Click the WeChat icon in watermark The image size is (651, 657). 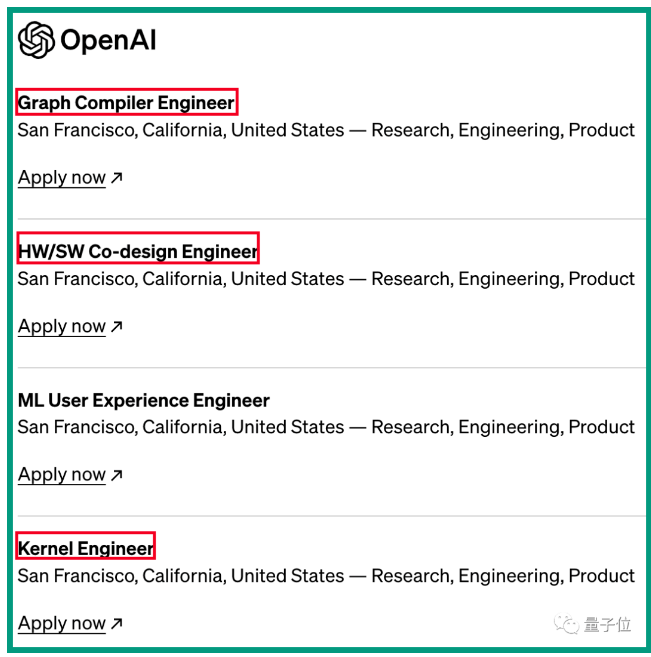pyautogui.click(x=566, y=624)
